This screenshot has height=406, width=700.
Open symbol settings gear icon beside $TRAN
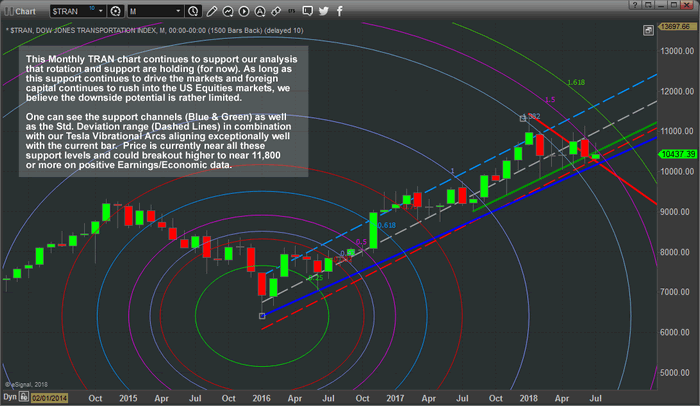point(116,11)
